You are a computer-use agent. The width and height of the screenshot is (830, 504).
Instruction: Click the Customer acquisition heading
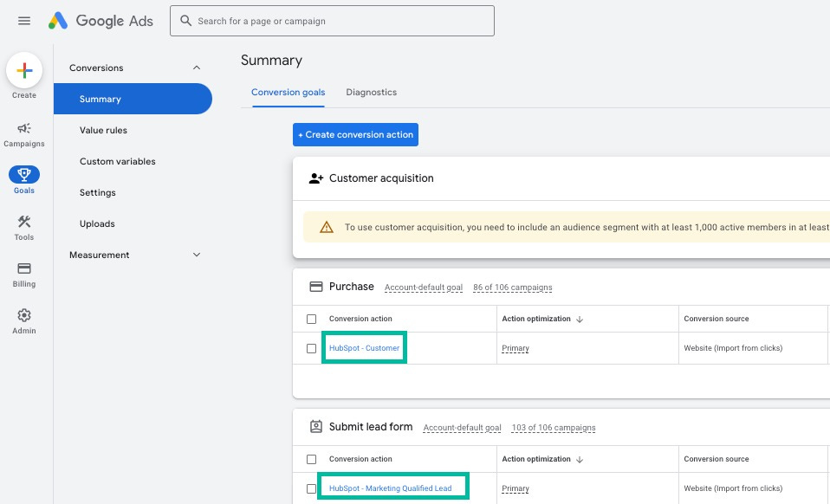point(381,178)
